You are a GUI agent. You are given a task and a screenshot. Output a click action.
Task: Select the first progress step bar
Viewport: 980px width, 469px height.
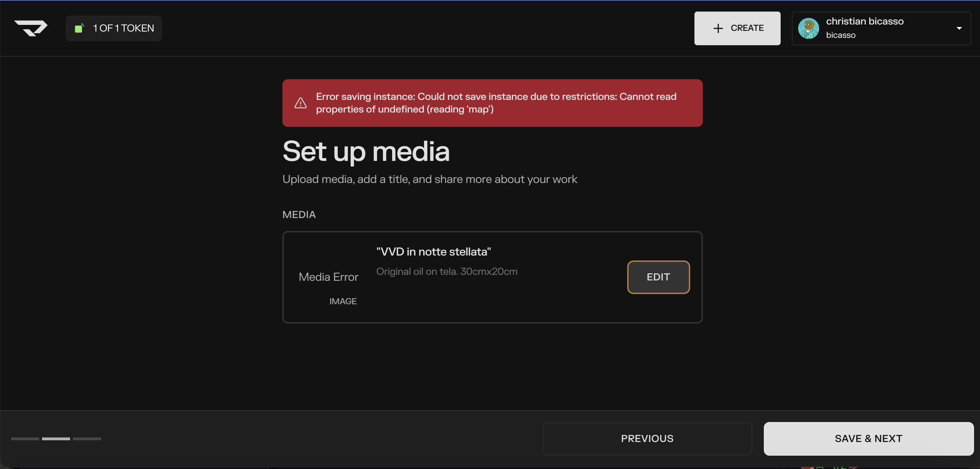25,439
